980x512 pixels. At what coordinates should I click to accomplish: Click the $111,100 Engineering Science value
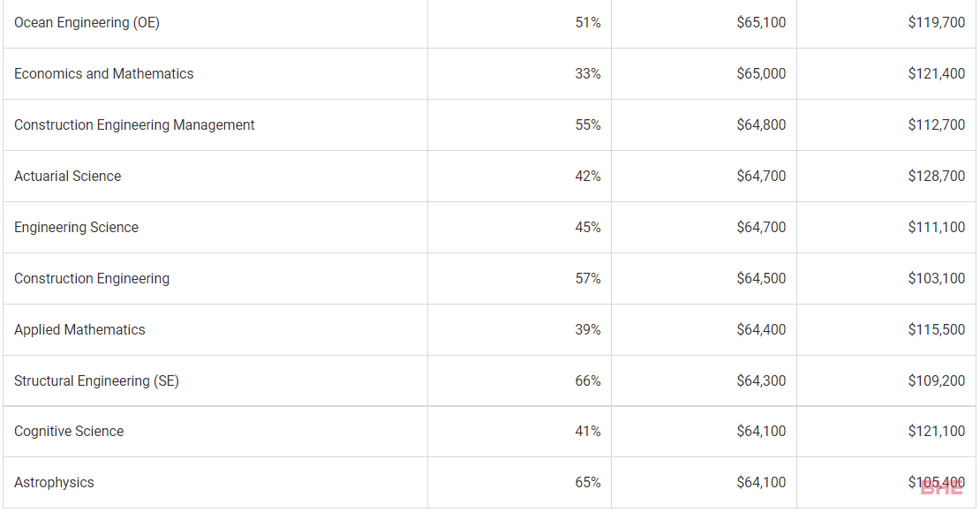(936, 228)
